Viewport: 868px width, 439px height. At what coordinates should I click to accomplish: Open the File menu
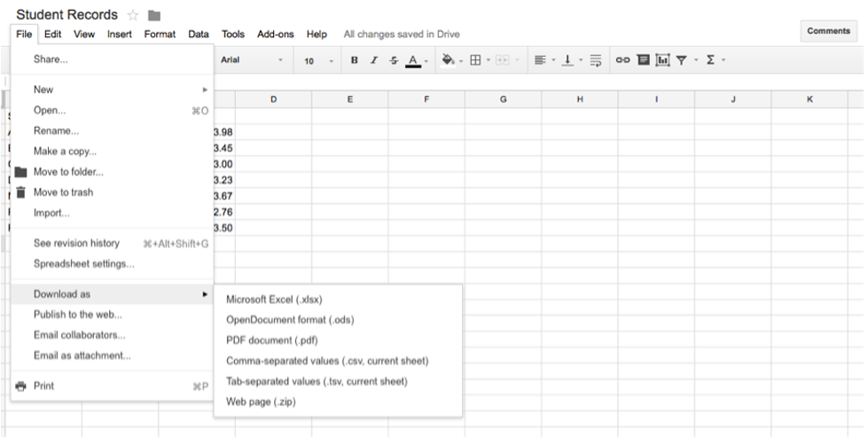click(24, 35)
